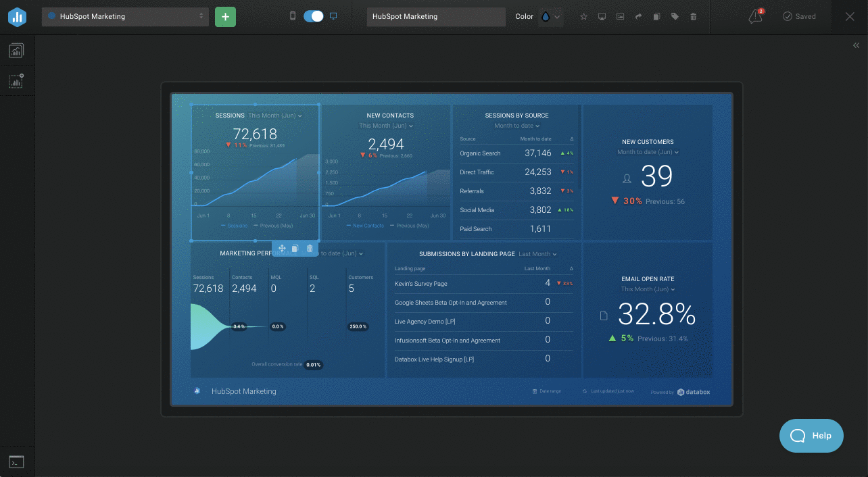The height and width of the screenshot is (477, 868).
Task: Open the color theme picker
Action: (550, 17)
